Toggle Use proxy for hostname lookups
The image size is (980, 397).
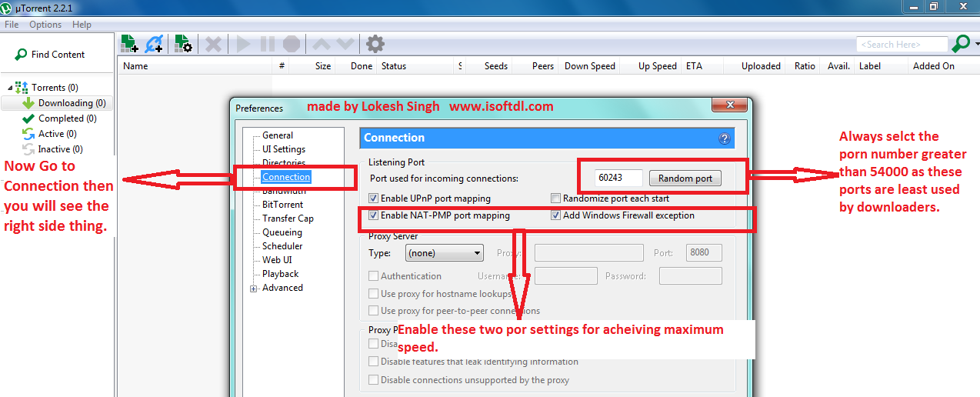(373, 294)
